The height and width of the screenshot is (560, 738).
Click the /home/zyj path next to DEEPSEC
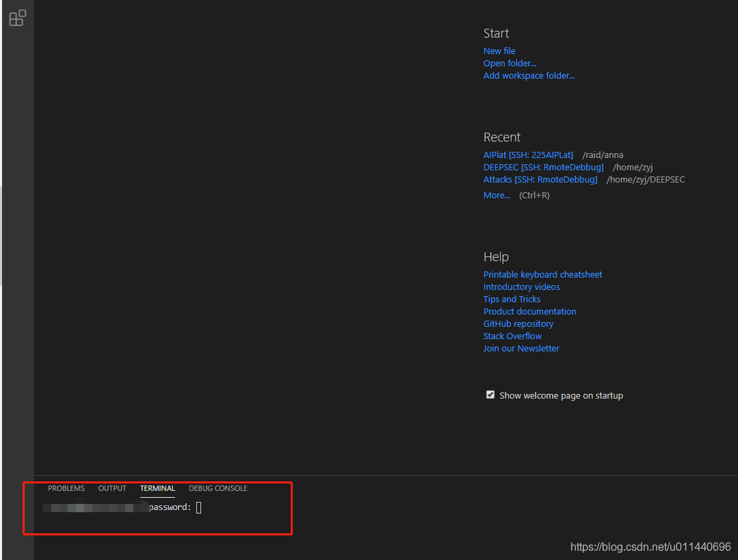tap(633, 167)
